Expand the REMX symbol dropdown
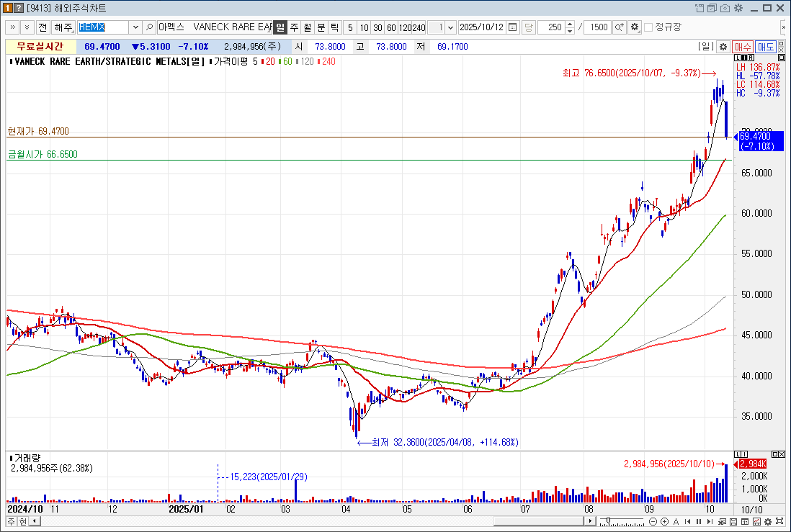The height and width of the screenshot is (532, 791). pyautogui.click(x=135, y=27)
